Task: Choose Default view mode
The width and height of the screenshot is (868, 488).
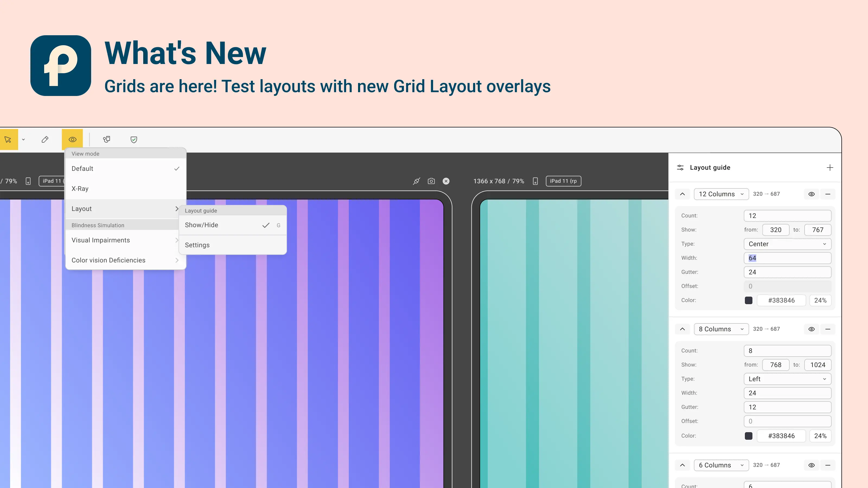Action: click(x=126, y=168)
